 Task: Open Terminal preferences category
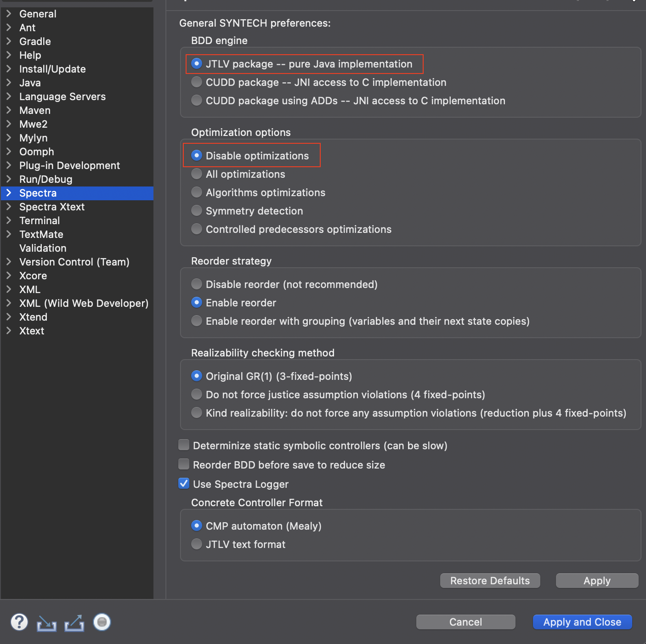click(40, 220)
